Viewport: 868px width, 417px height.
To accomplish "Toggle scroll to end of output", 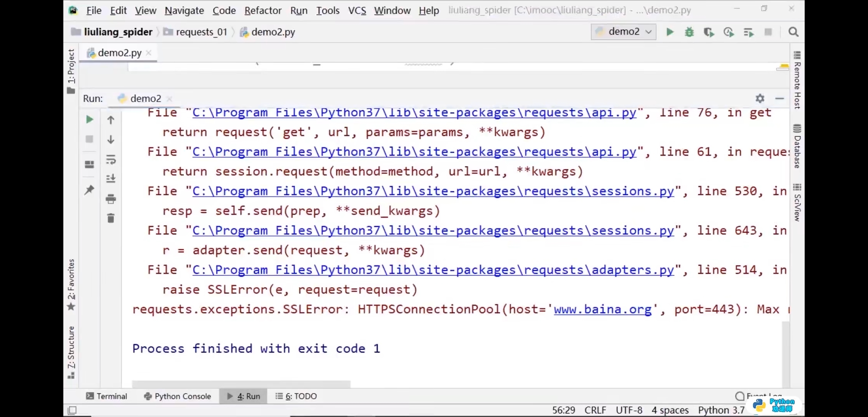I will tap(111, 178).
